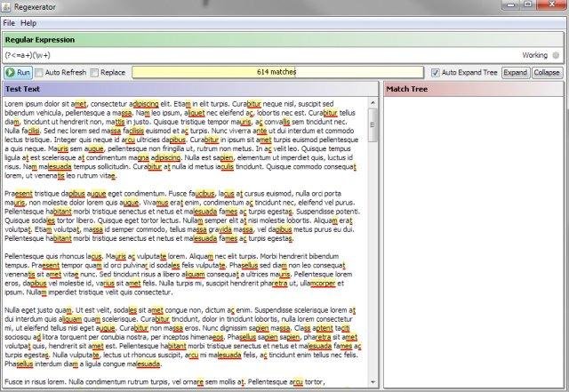
Task: Click the Regular Expression header label
Action: [x=40, y=40]
